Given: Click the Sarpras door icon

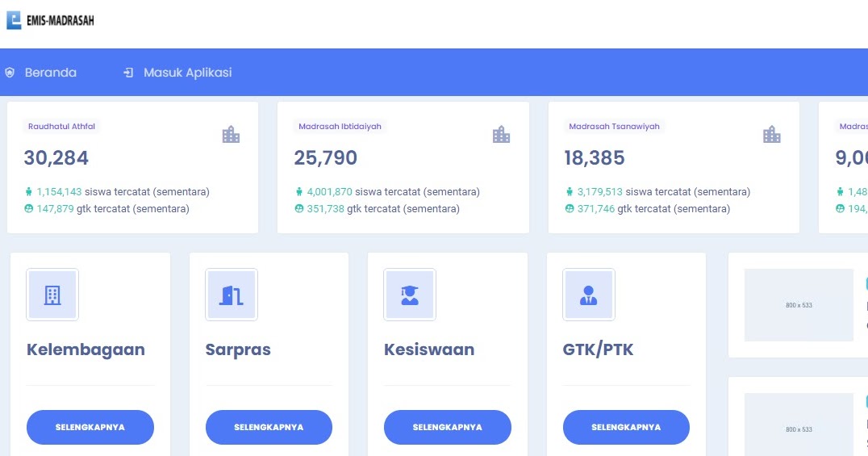Looking at the screenshot, I should pos(232,295).
